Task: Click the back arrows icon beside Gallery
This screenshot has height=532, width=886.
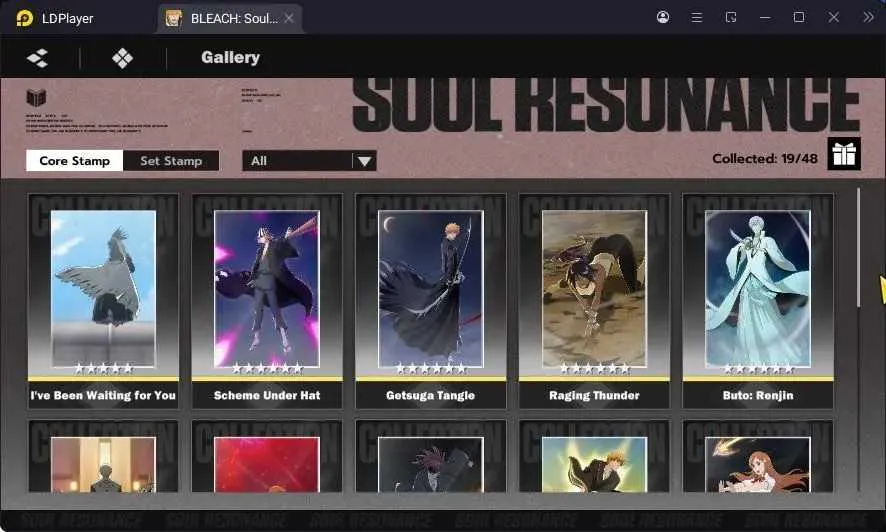Action: click(37, 58)
